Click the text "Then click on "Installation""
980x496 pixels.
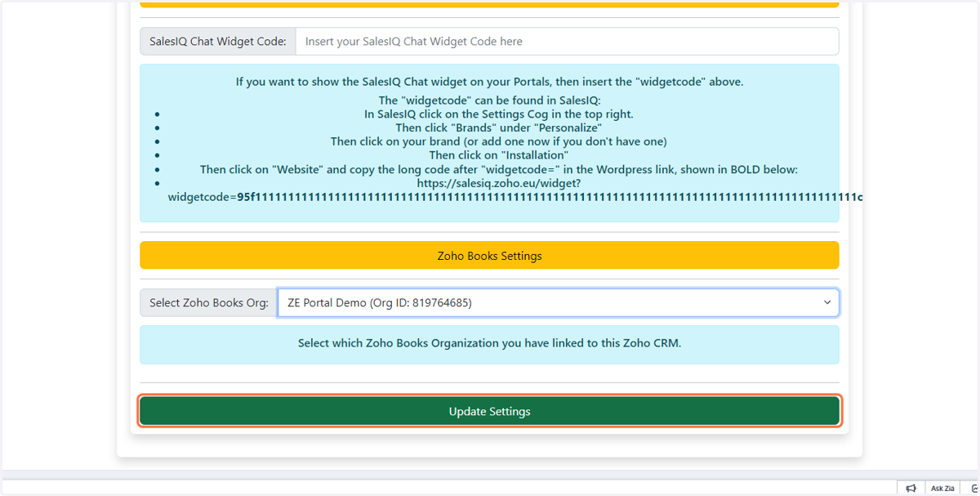[x=499, y=155]
